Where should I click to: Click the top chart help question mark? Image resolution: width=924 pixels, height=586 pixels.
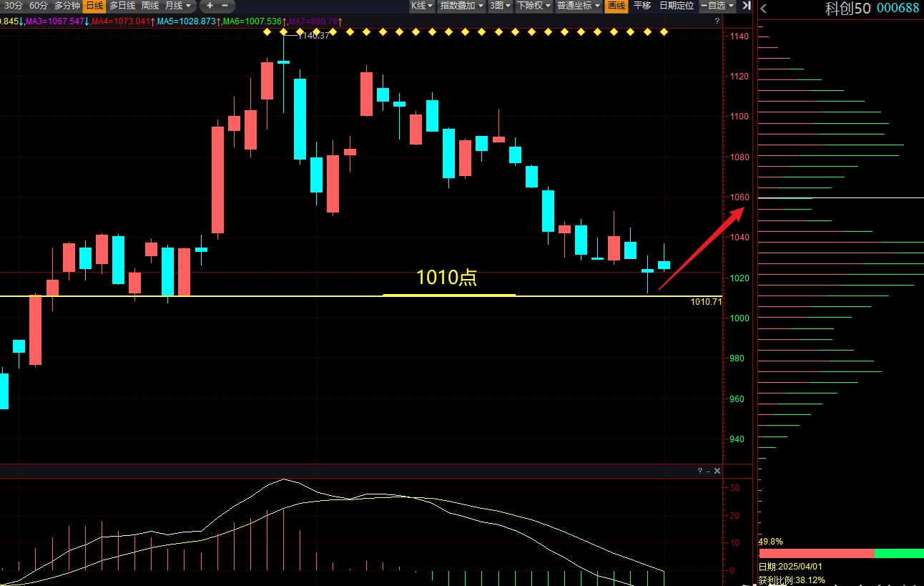pos(717,21)
